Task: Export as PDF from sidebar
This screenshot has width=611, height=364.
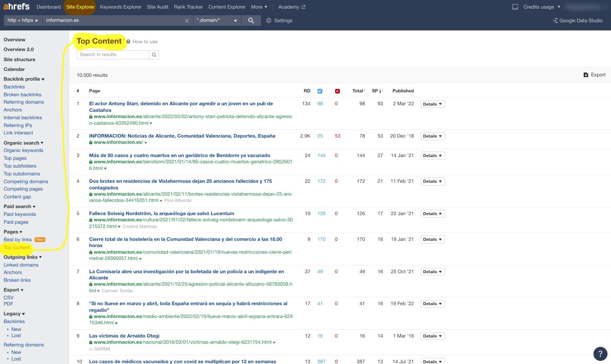Action: click(x=8, y=304)
